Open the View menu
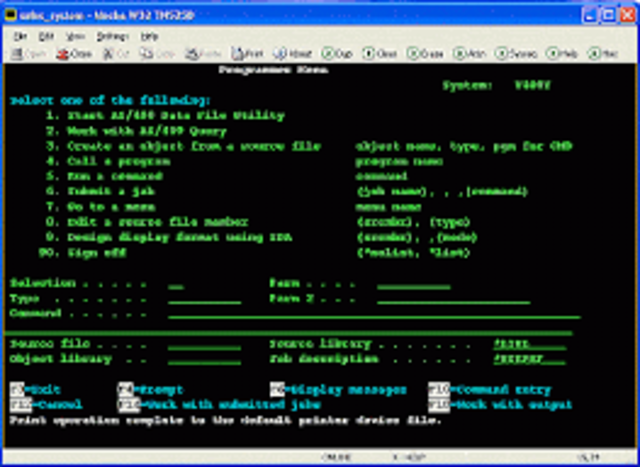 click(x=75, y=37)
